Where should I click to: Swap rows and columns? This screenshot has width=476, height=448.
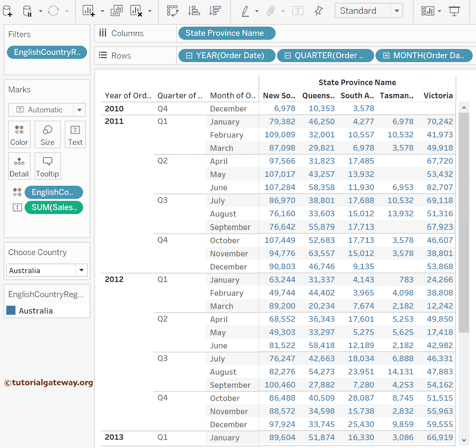172,10
